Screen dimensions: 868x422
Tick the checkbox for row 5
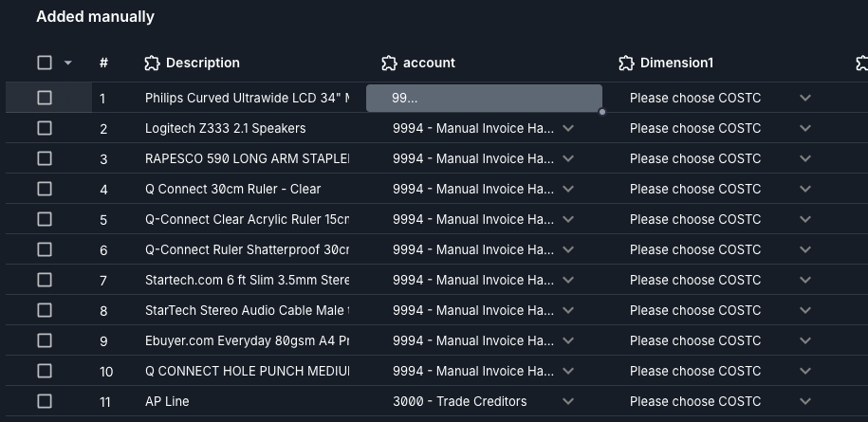click(45, 219)
